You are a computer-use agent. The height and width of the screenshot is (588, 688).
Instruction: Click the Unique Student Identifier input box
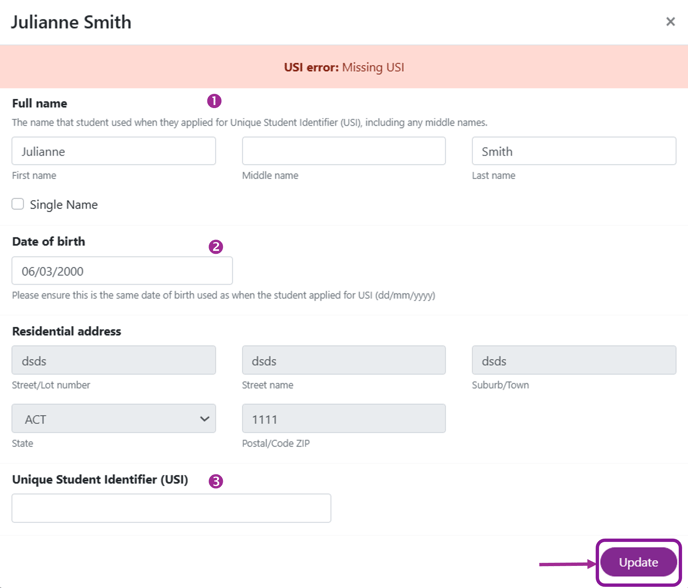click(x=171, y=508)
